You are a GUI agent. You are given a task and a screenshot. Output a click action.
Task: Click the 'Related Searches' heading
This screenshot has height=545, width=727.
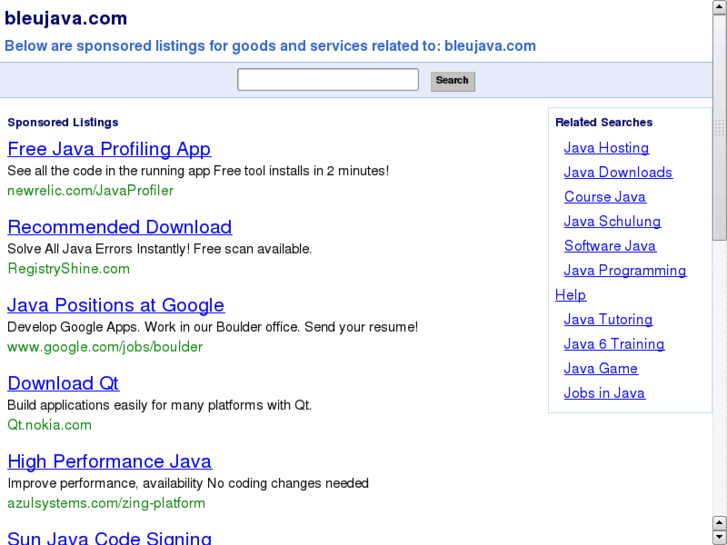point(604,122)
